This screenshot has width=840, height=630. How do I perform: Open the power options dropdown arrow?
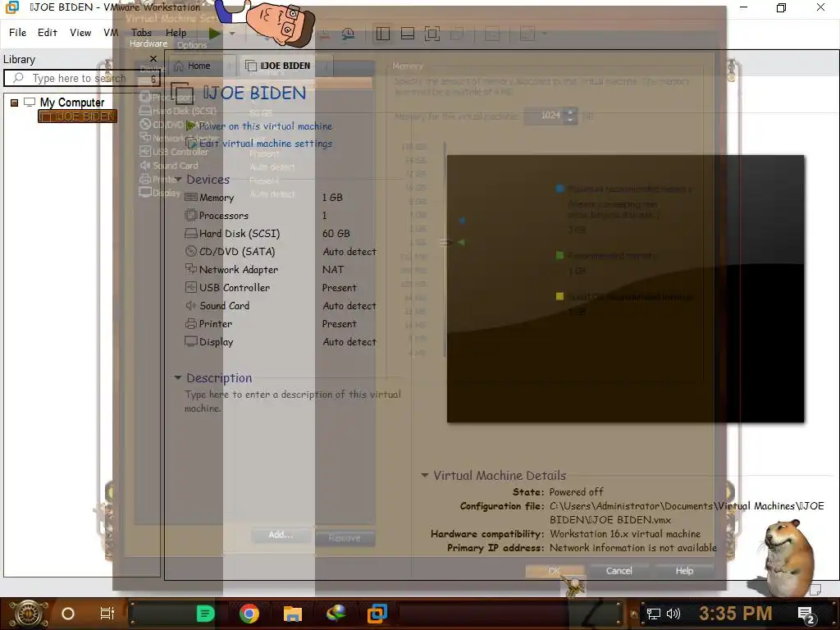[x=232, y=34]
